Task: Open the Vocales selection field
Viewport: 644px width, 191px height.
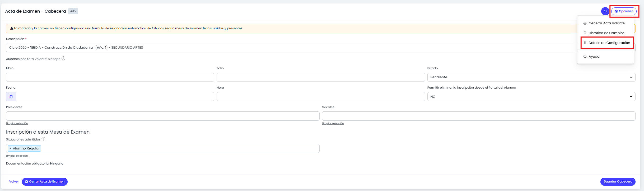Action: pyautogui.click(x=479, y=116)
